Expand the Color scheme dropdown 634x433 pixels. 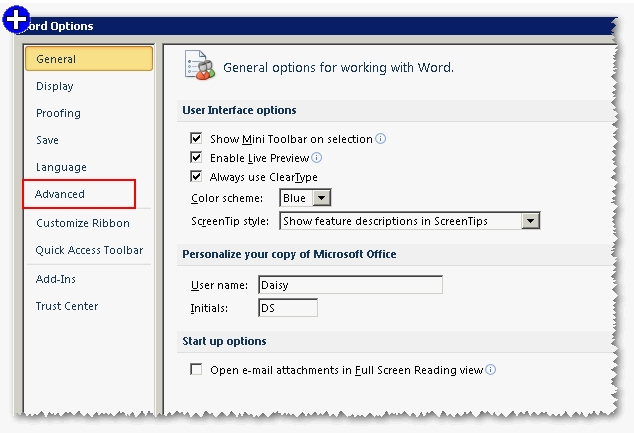pyautogui.click(x=322, y=198)
